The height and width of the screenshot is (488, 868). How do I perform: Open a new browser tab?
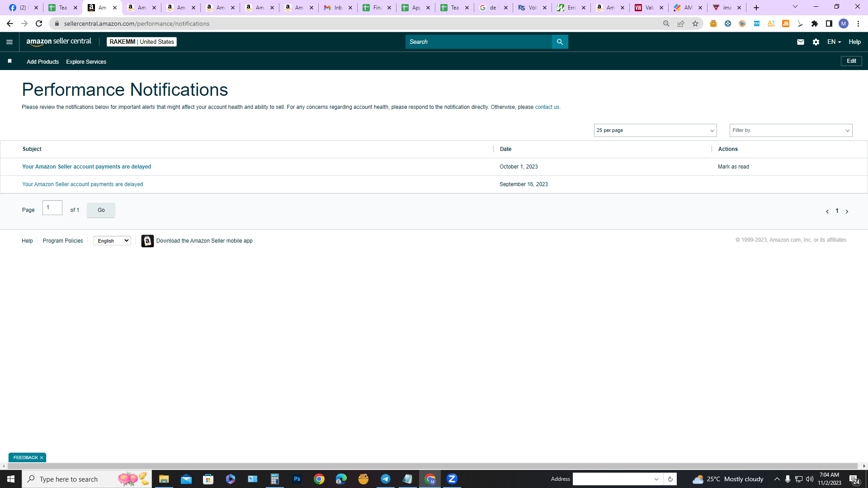point(756,8)
